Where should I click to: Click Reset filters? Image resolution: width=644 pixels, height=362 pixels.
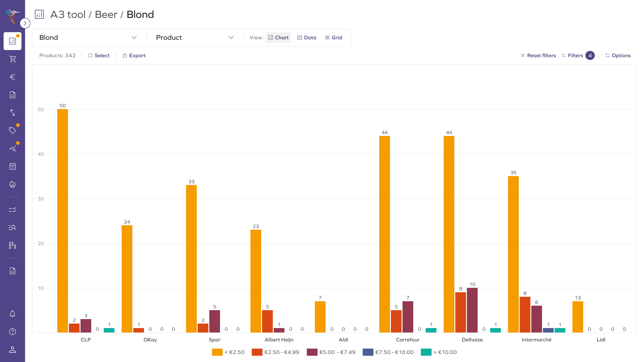538,55
